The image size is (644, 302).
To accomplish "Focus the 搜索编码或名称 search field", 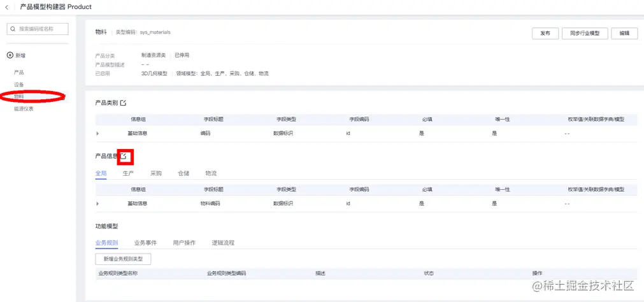I will click(38, 29).
